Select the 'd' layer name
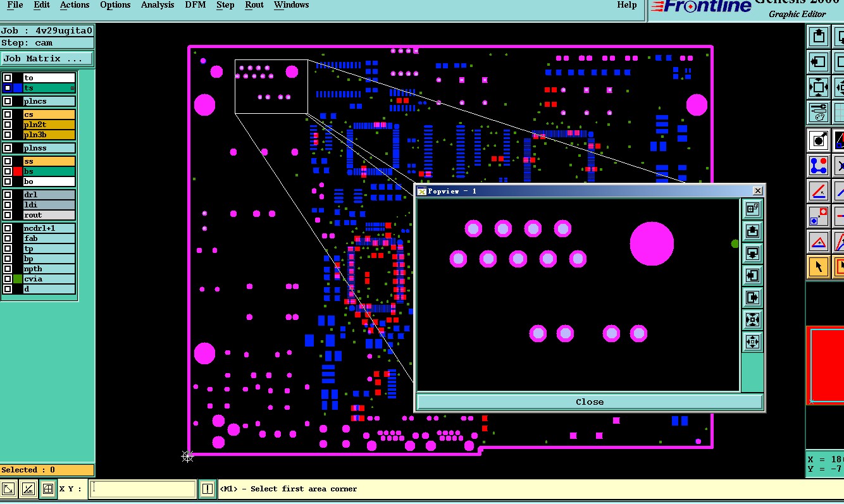844x504 pixels. pyautogui.click(x=49, y=289)
